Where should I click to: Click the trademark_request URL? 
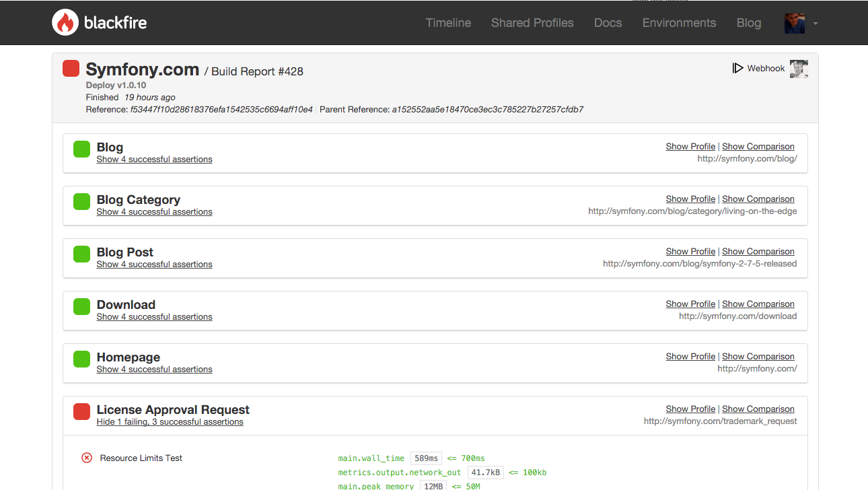721,421
